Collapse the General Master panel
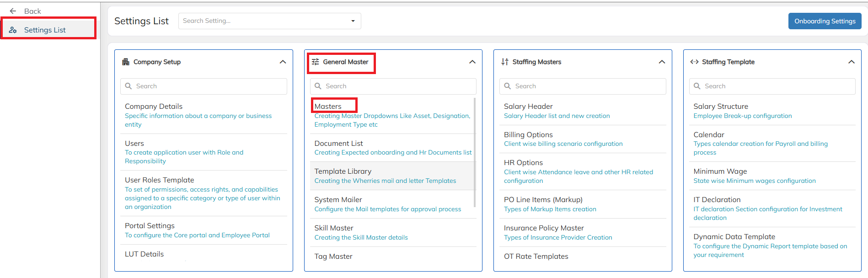The height and width of the screenshot is (278, 868). click(x=472, y=62)
